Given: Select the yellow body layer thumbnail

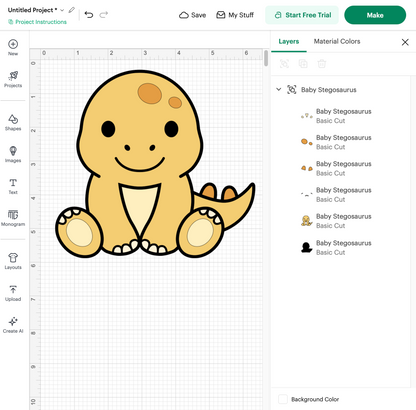Looking at the screenshot, I should coord(306,221).
